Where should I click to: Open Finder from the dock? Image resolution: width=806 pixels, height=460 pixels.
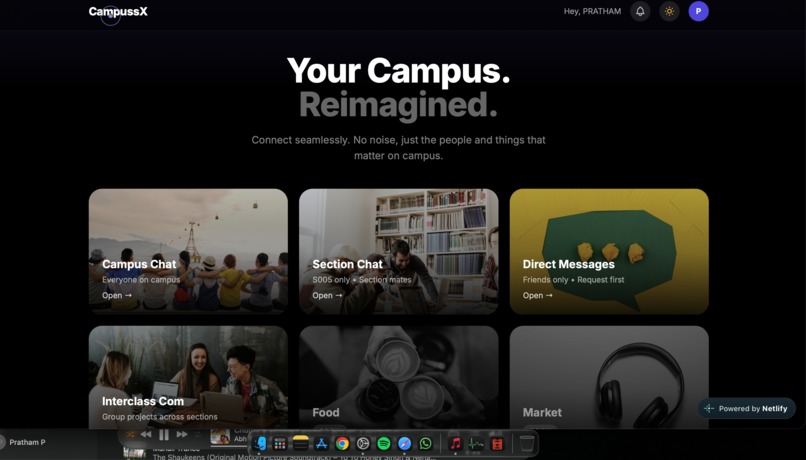pos(260,444)
